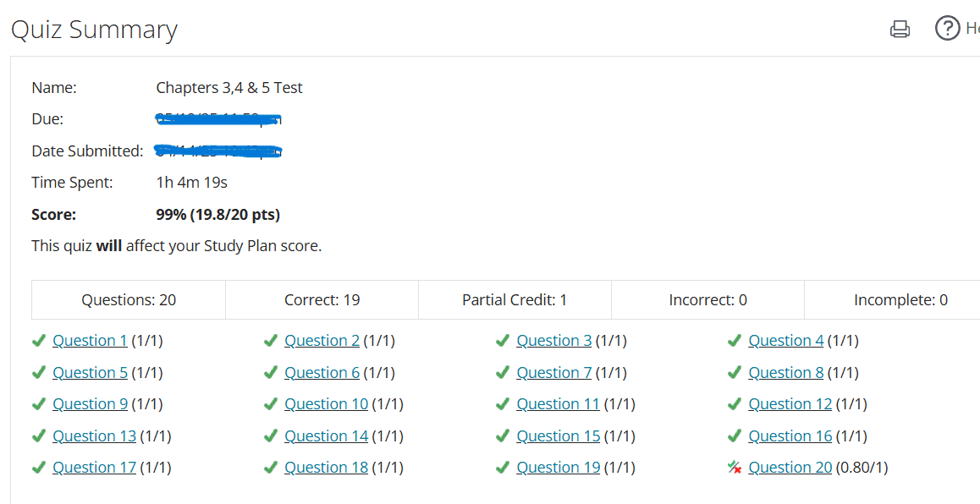Click the green checkmark beside Question 17
The width and height of the screenshot is (980, 504).
point(38,468)
